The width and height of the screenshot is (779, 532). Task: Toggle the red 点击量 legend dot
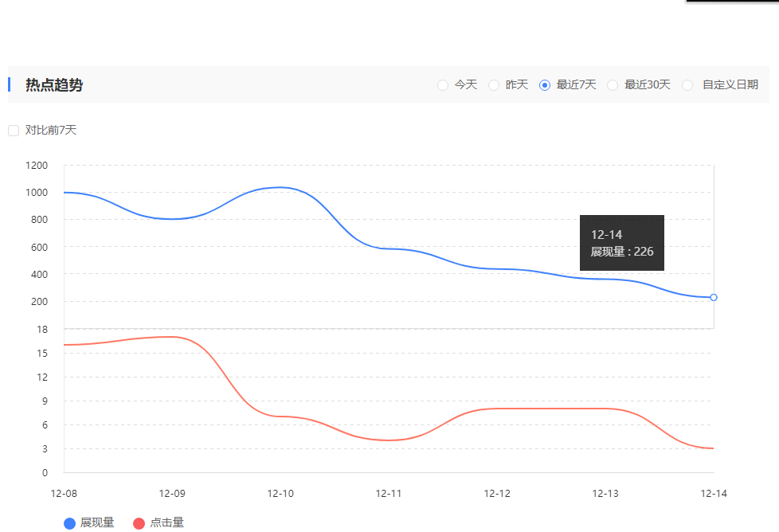pos(139,523)
